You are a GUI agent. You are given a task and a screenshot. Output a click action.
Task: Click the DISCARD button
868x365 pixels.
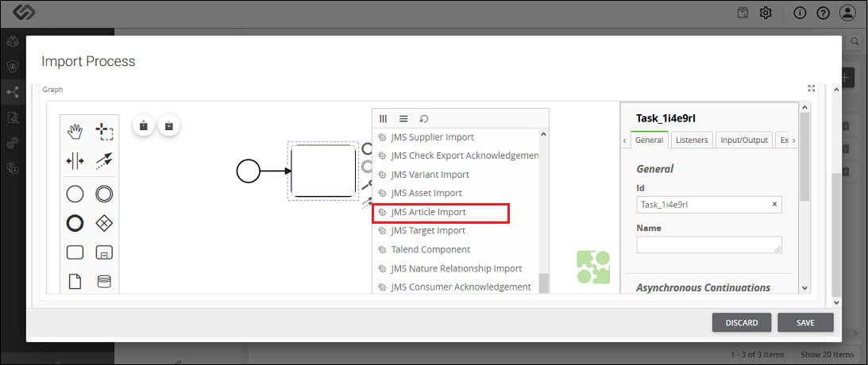[x=742, y=322]
